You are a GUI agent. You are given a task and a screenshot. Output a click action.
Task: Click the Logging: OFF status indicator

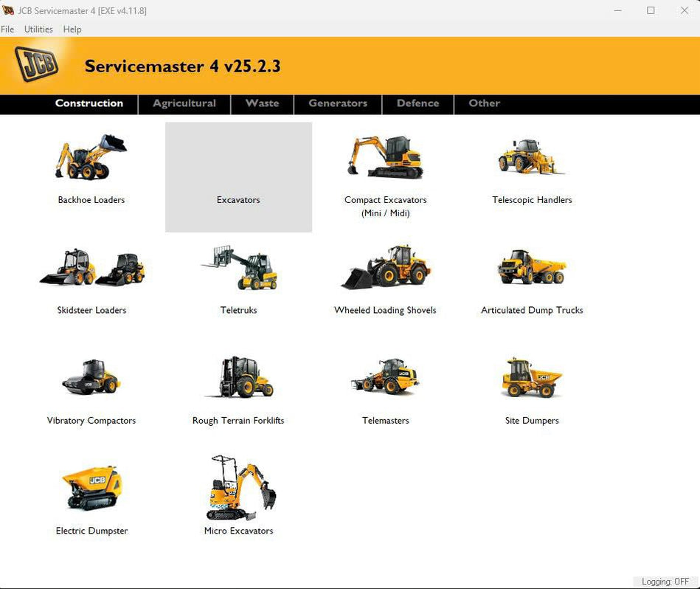click(x=665, y=582)
